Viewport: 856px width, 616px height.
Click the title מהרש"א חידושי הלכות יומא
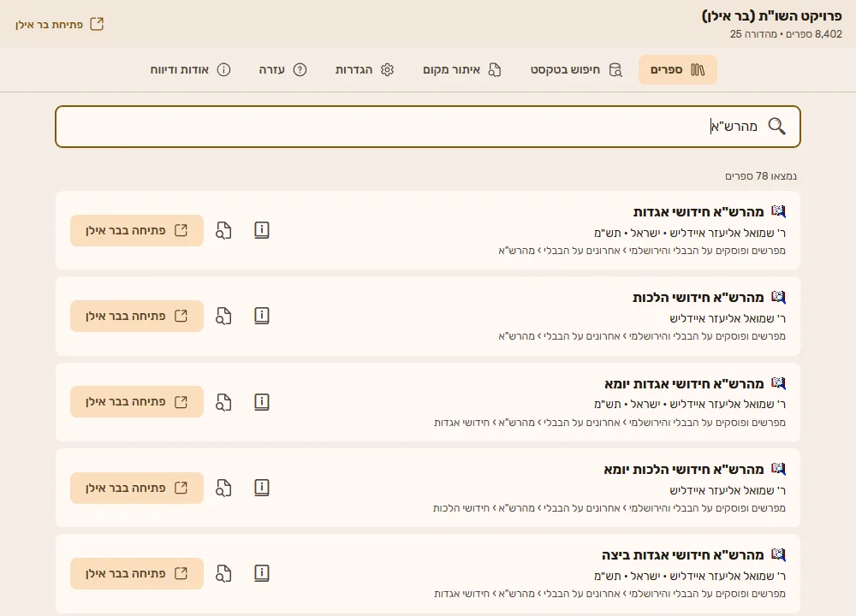tap(684, 469)
